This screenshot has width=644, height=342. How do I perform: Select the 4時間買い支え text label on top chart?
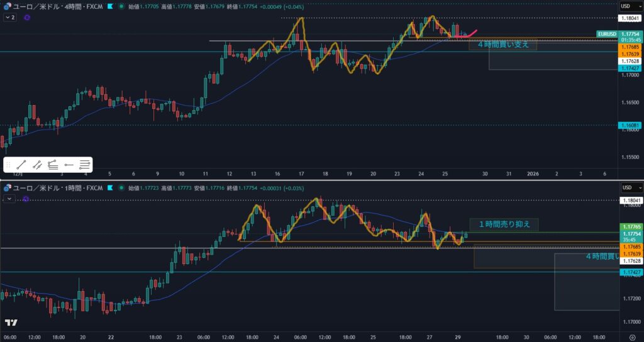[503, 45]
